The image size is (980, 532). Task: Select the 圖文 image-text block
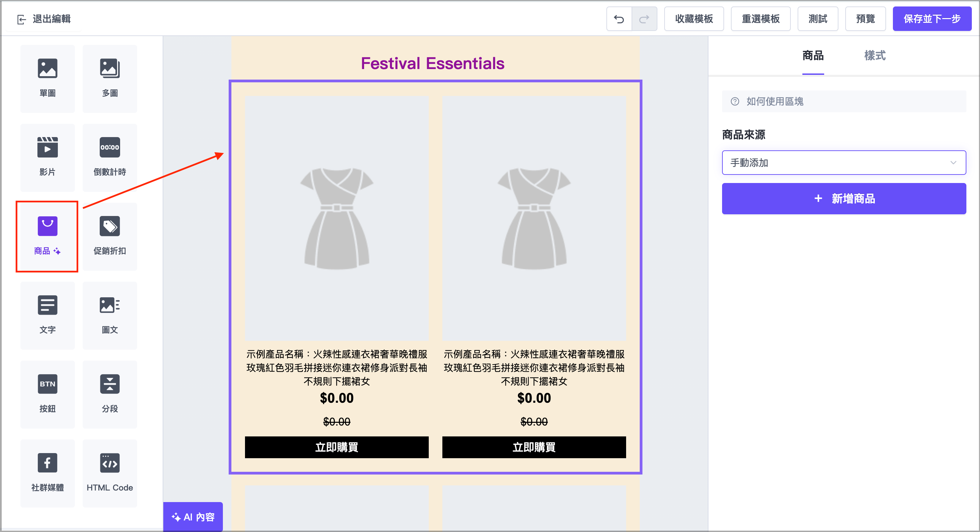pyautogui.click(x=110, y=315)
